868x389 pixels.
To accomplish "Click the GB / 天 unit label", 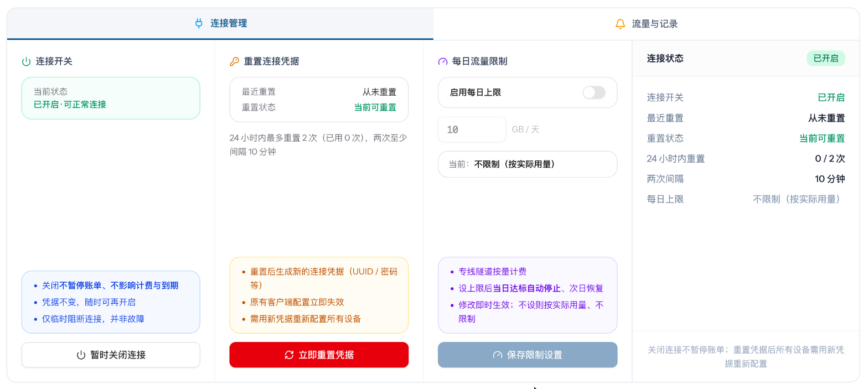I will tap(525, 129).
